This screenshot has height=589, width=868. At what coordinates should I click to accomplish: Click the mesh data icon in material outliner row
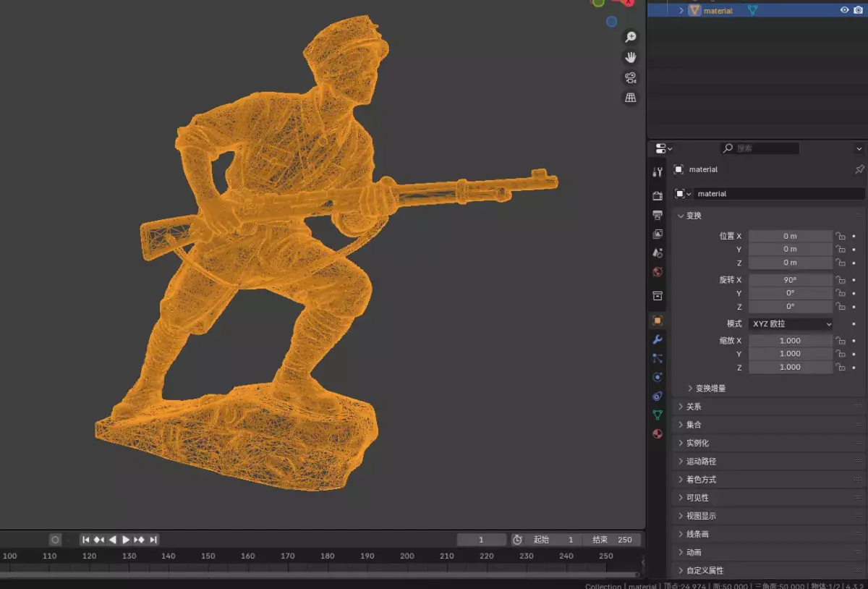point(752,10)
